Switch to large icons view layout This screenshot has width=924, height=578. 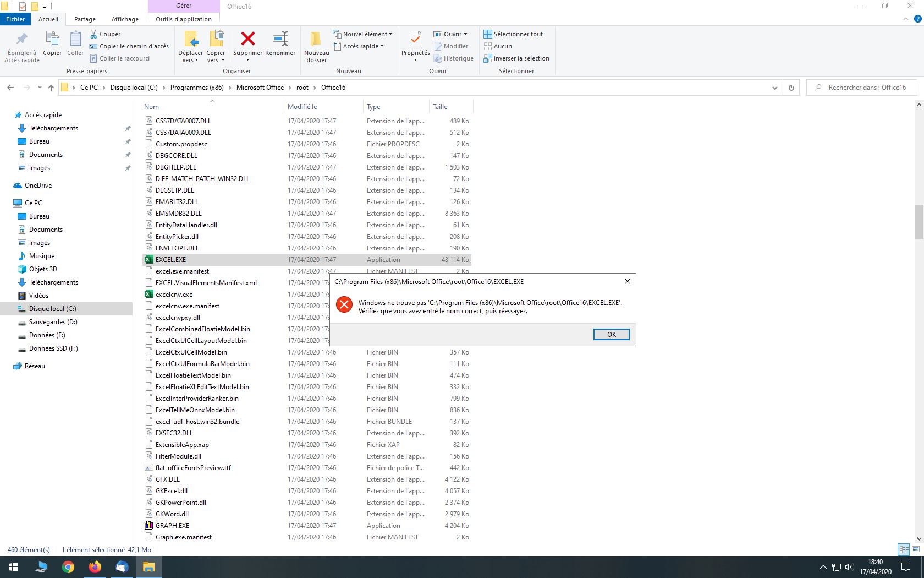916,549
